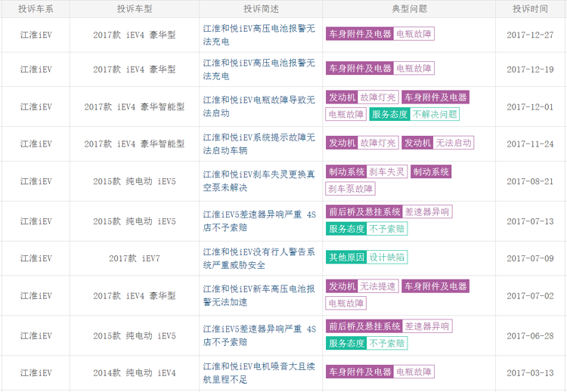The height and width of the screenshot is (392, 567).
Task: Click 江淮iEV series cell in the 2017-03-13 row
Action: coord(36,373)
